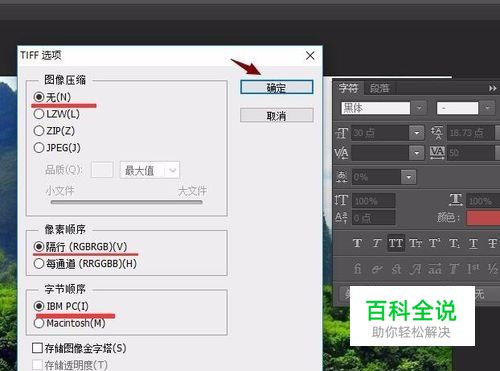This screenshot has height=371, width=500.
Task: Toggle 存储透明度(T) checkbox
Action: (70, 365)
